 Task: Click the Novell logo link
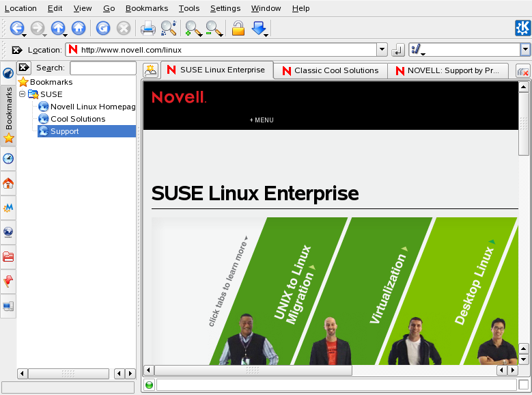coord(179,97)
